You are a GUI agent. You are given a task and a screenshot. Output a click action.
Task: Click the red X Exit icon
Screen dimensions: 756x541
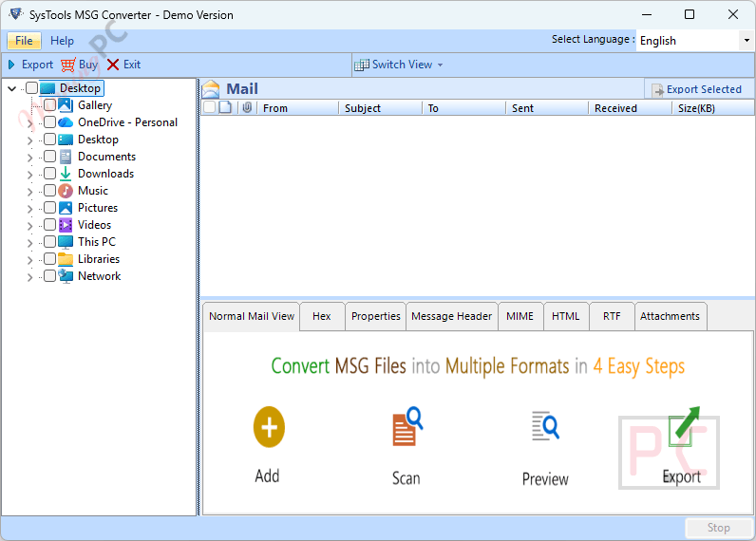click(x=113, y=65)
